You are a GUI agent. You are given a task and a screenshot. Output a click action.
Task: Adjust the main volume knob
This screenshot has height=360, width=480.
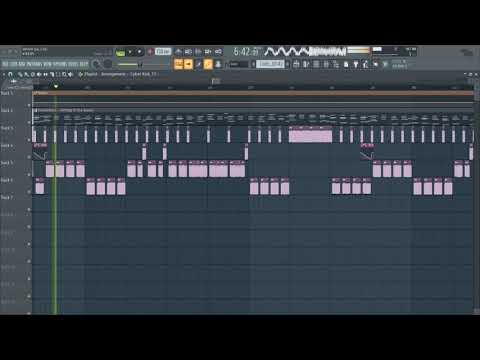tap(96, 64)
